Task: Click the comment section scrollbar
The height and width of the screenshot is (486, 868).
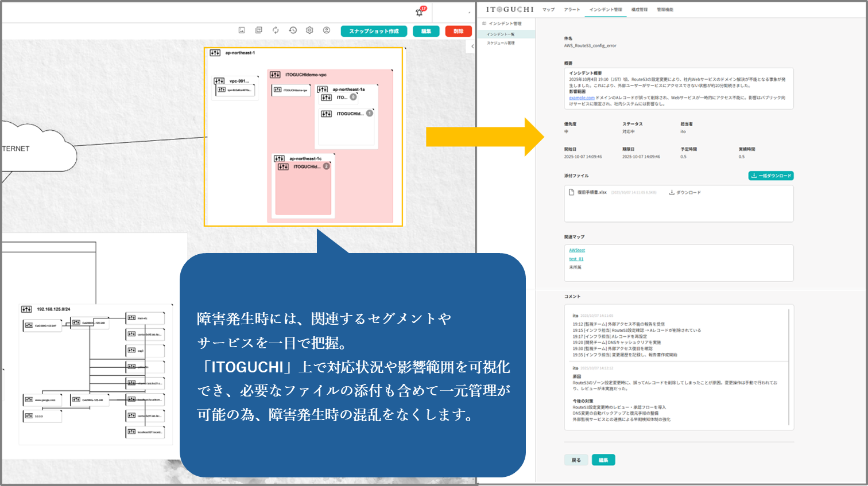Action: [789, 367]
